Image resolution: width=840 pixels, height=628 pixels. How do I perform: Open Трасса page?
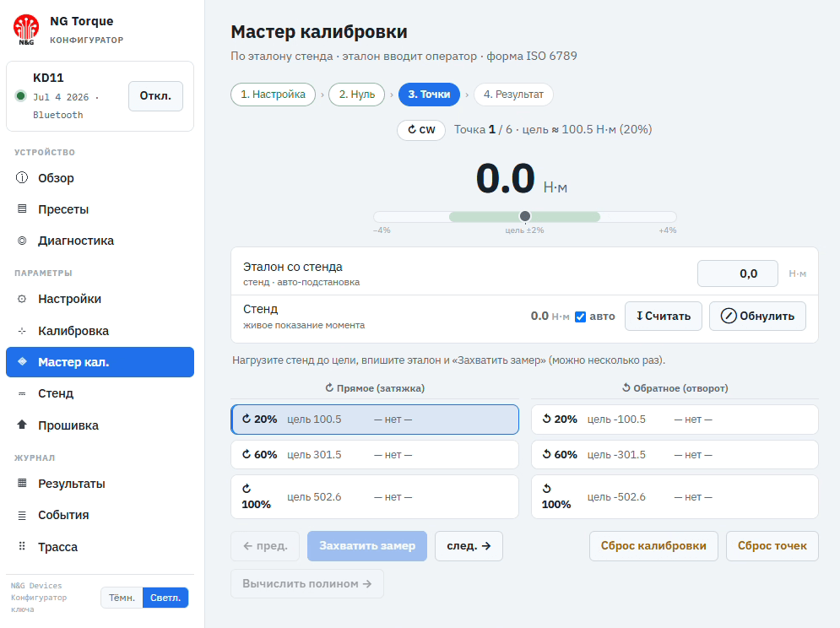point(100,547)
